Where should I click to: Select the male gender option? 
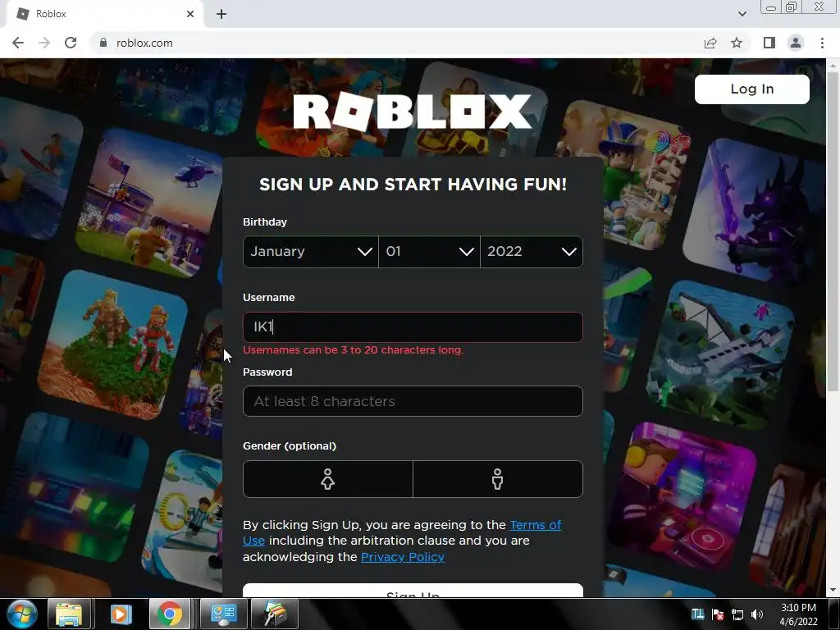[498, 479]
